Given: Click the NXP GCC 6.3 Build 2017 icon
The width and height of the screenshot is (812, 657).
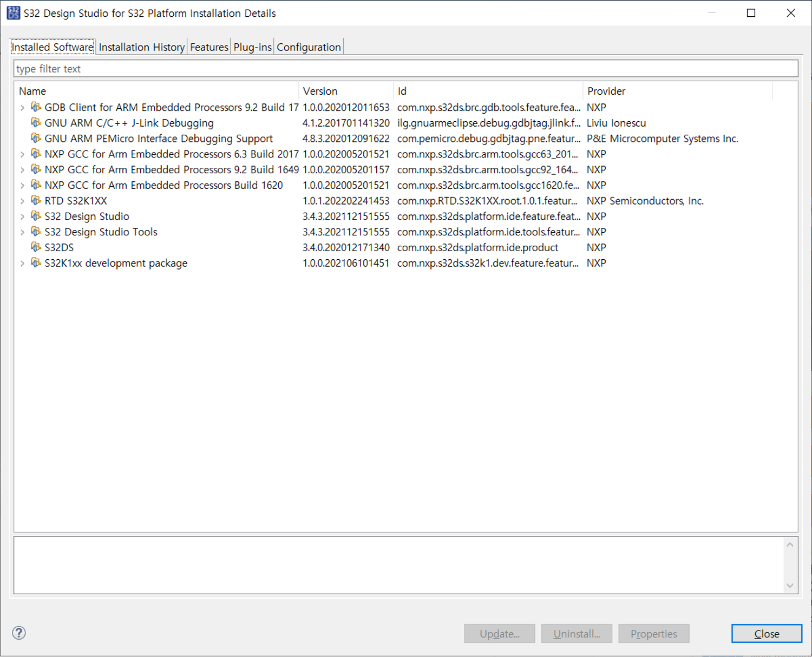Looking at the screenshot, I should 36,154.
